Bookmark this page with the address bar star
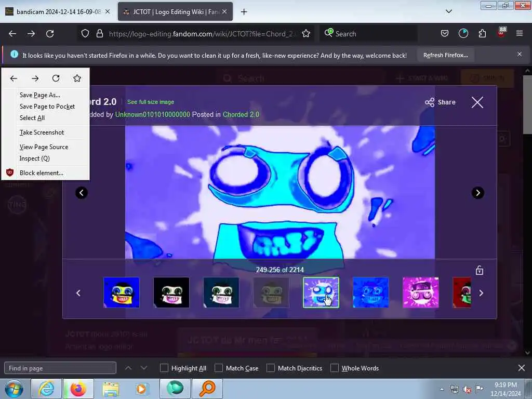 [306, 33]
